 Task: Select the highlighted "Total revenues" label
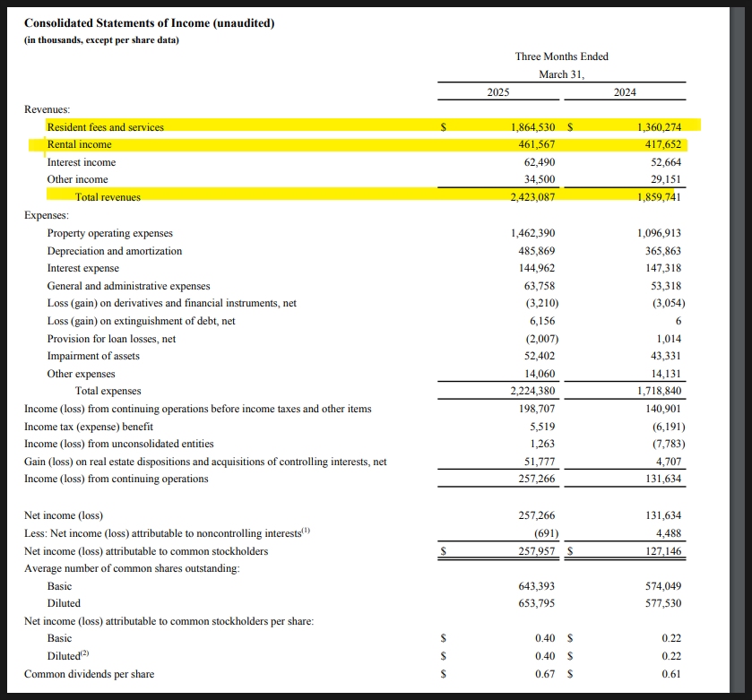(108, 197)
